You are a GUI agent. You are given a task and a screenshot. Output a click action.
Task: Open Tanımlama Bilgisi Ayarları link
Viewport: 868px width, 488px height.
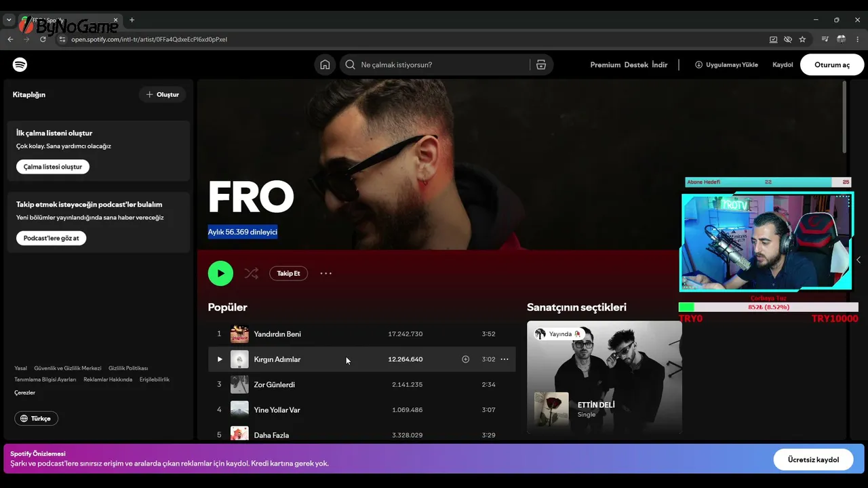click(x=45, y=380)
